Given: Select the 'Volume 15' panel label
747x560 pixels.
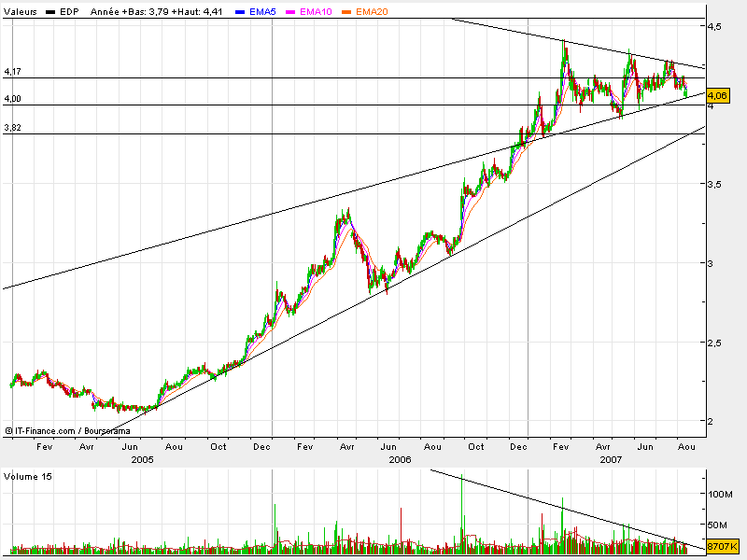Looking at the screenshot, I should [28, 477].
